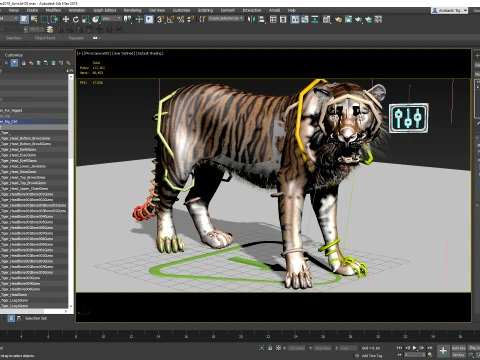Open Schematic View
The height and width of the screenshot is (360, 480).
(x=315, y=19)
